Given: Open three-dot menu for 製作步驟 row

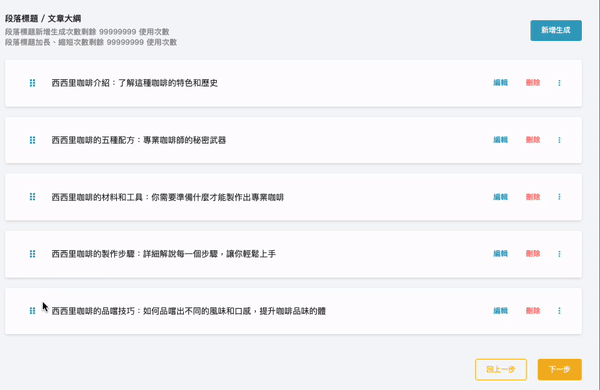Looking at the screenshot, I should tap(559, 254).
